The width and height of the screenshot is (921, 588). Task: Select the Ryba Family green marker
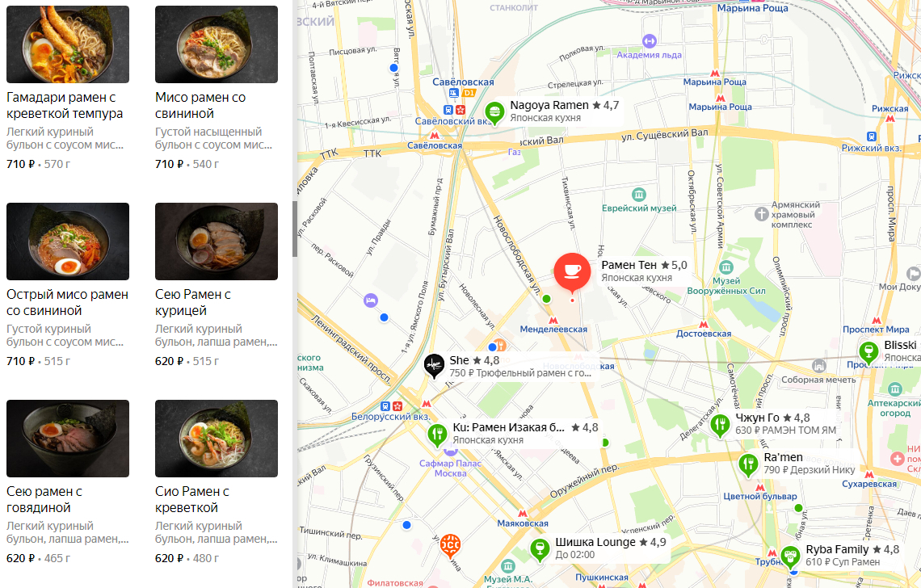pyautogui.click(x=790, y=556)
